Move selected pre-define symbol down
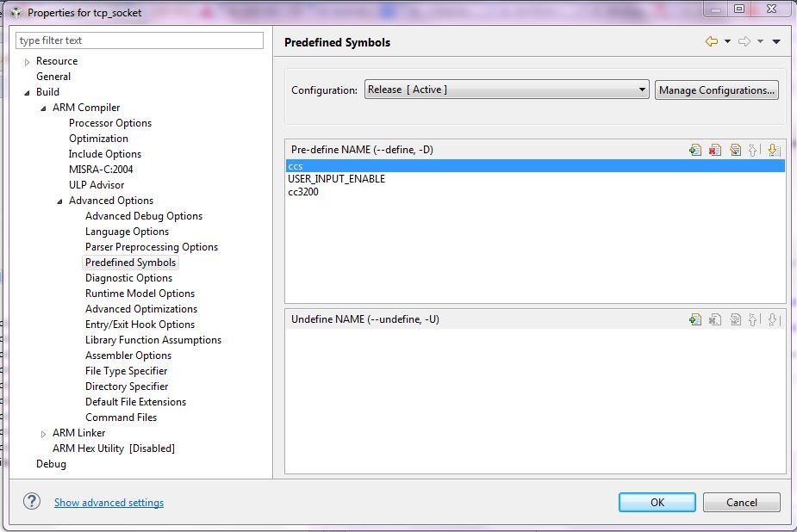 [773, 150]
